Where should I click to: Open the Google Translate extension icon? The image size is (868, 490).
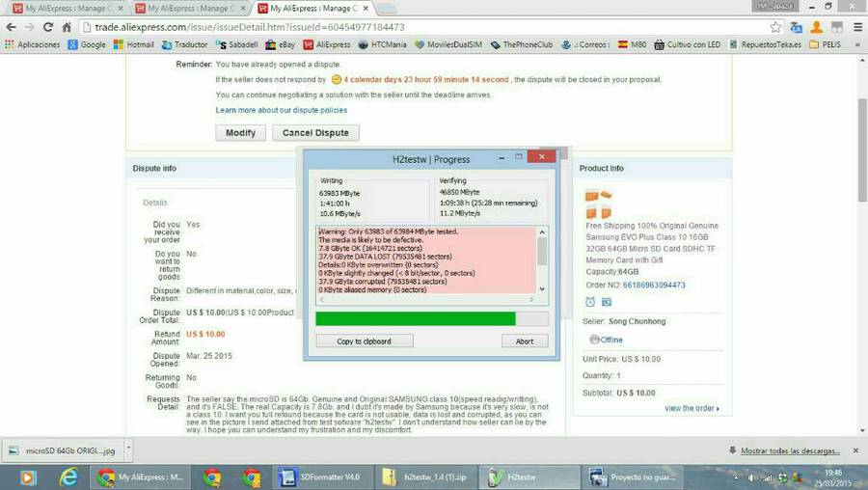(x=797, y=27)
